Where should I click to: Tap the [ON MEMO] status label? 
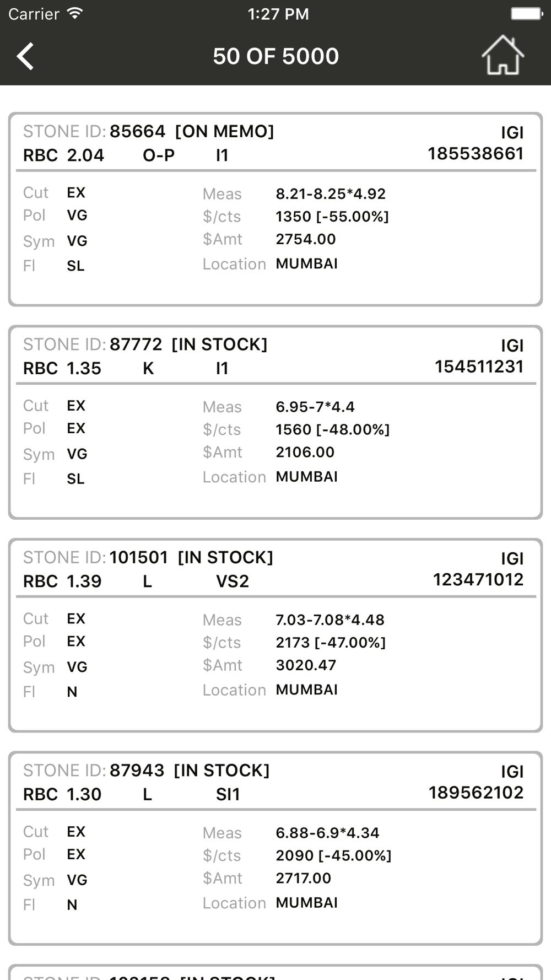(224, 131)
